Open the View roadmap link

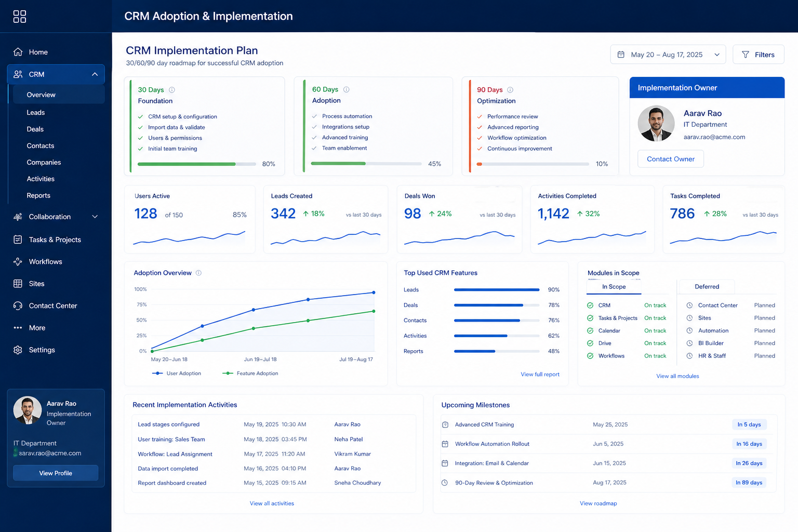(x=598, y=503)
